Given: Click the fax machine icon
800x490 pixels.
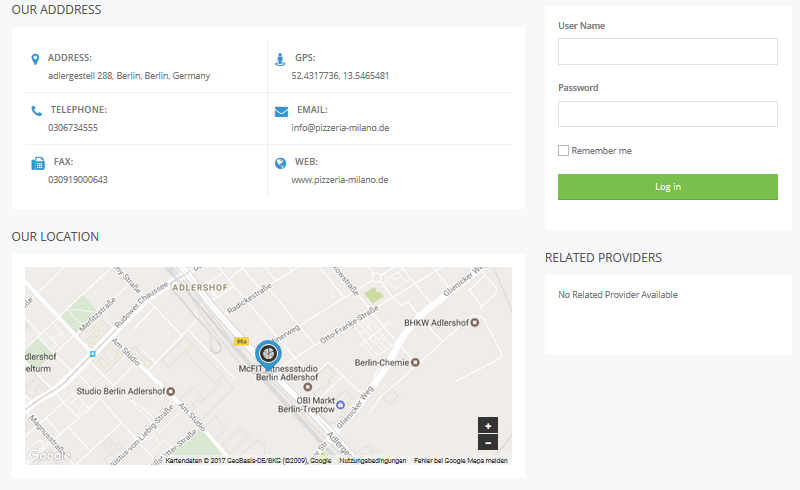Looking at the screenshot, I should click(37, 163).
